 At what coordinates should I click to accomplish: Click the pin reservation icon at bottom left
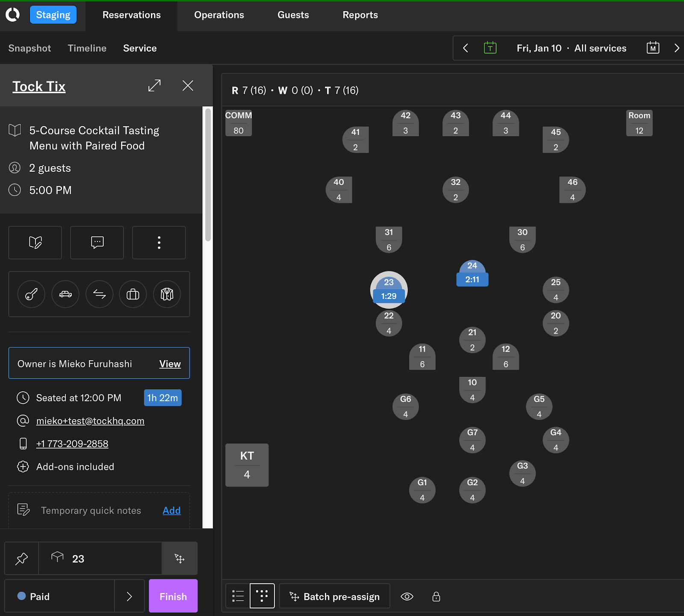click(21, 558)
